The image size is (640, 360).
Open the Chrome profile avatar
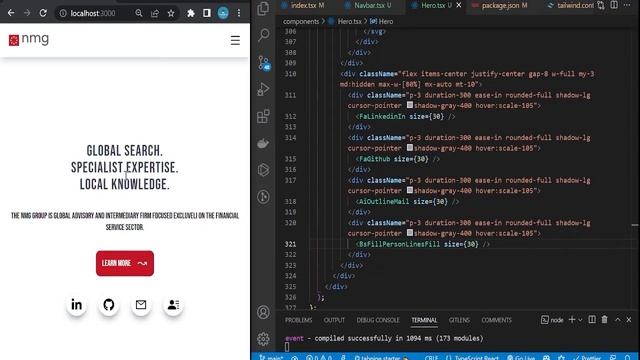[x=223, y=13]
